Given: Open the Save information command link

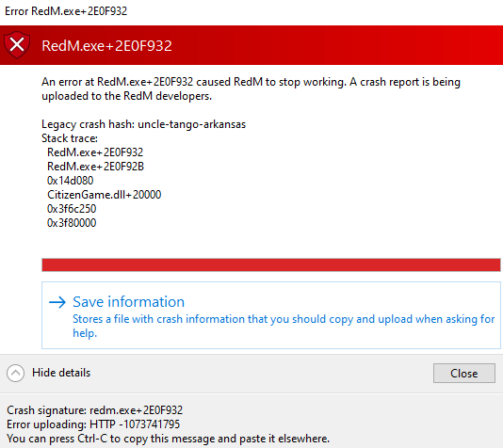Looking at the screenshot, I should pos(271,315).
